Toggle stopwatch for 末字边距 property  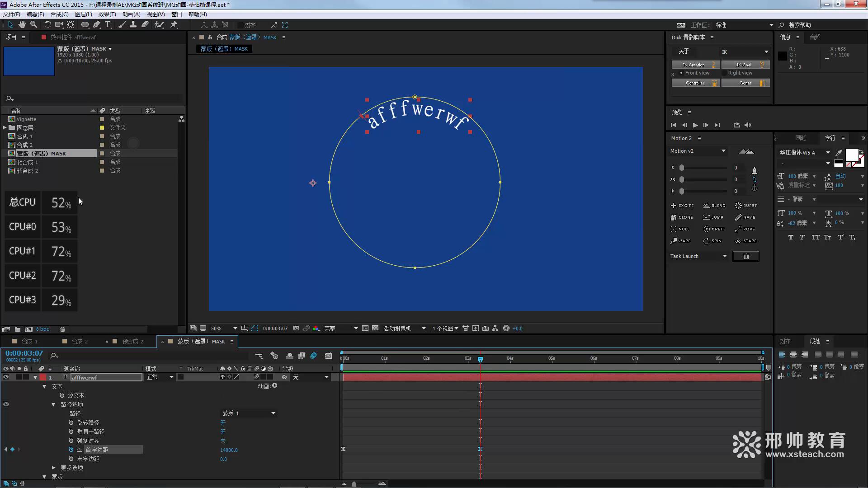coord(71,459)
